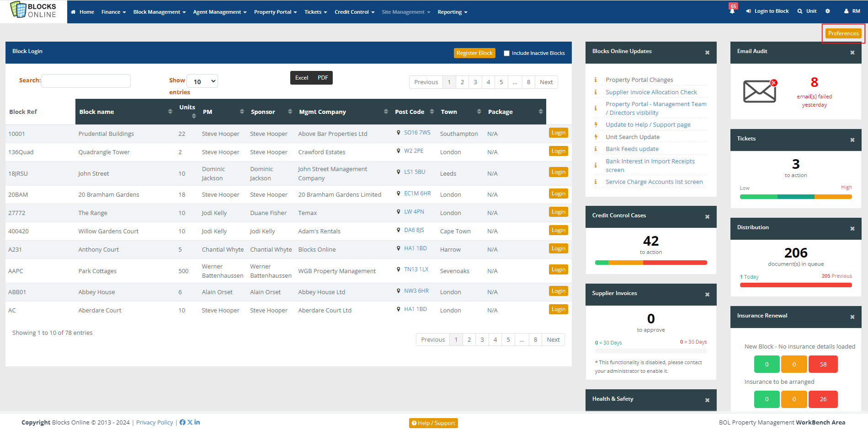
Task: Click Distribution queue progress bar
Action: click(796, 285)
